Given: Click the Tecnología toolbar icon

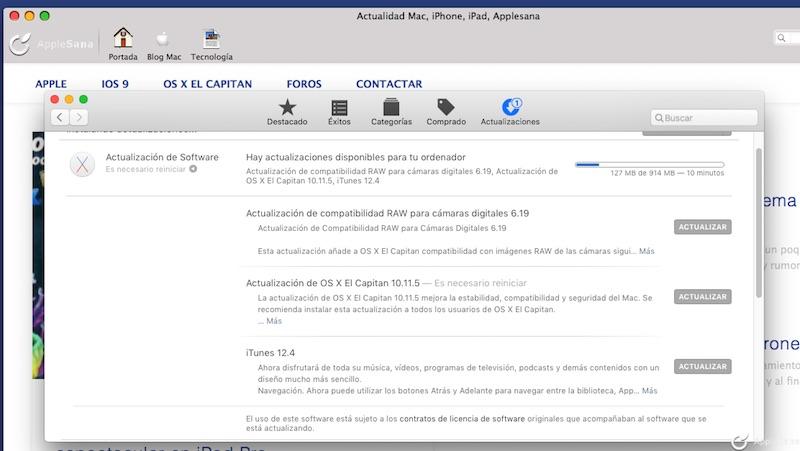Looking at the screenshot, I should (x=212, y=39).
